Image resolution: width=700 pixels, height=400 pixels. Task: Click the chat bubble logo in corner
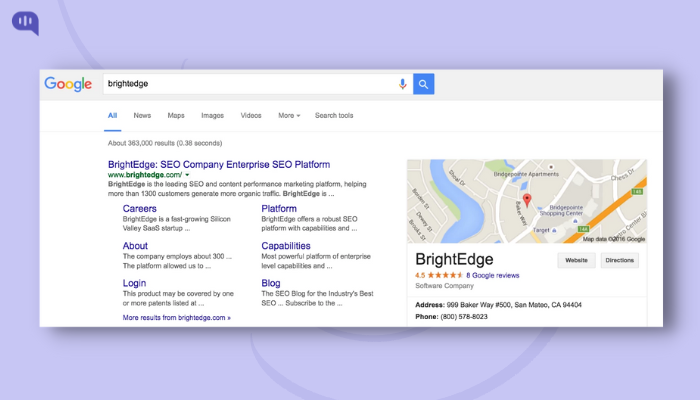click(x=27, y=23)
